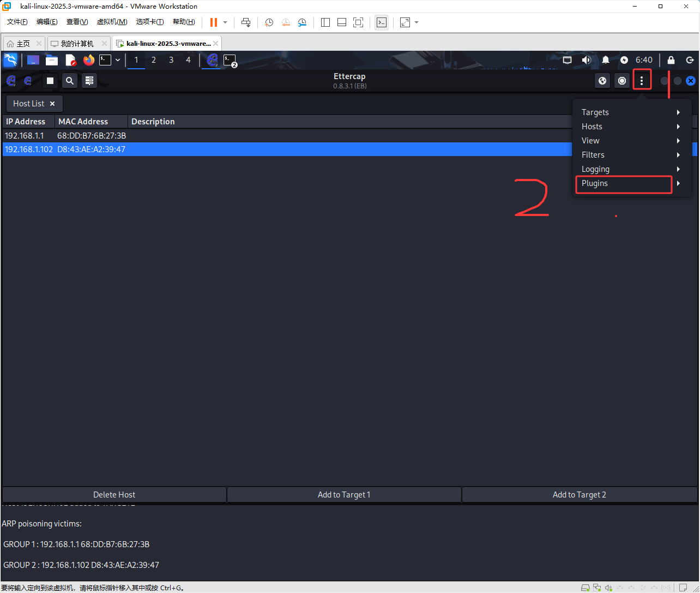Revert to the previous snapshot
Image resolution: width=700 pixels, height=593 pixels.
click(x=286, y=22)
